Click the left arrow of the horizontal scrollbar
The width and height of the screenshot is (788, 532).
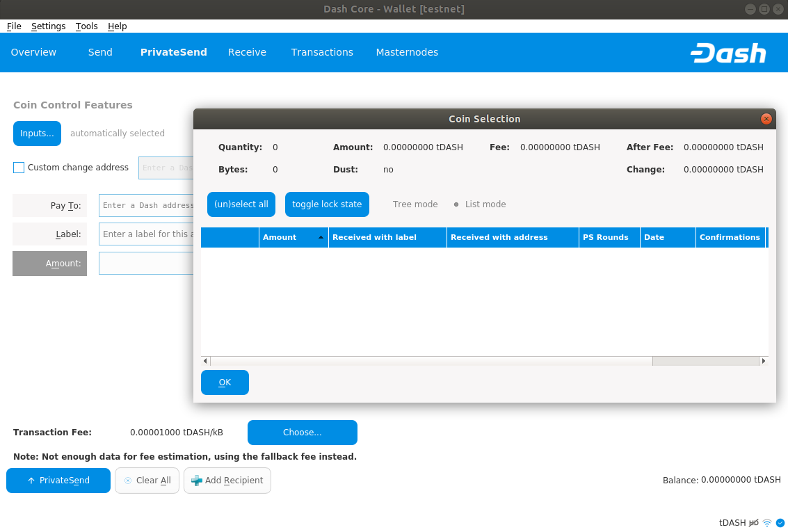click(205, 361)
